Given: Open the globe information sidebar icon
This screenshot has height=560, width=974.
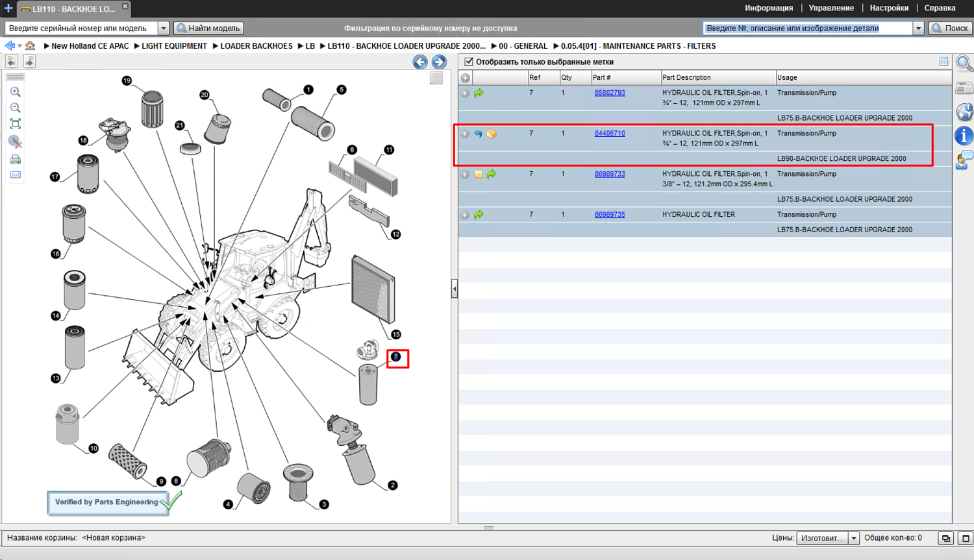Looking at the screenshot, I should [964, 112].
